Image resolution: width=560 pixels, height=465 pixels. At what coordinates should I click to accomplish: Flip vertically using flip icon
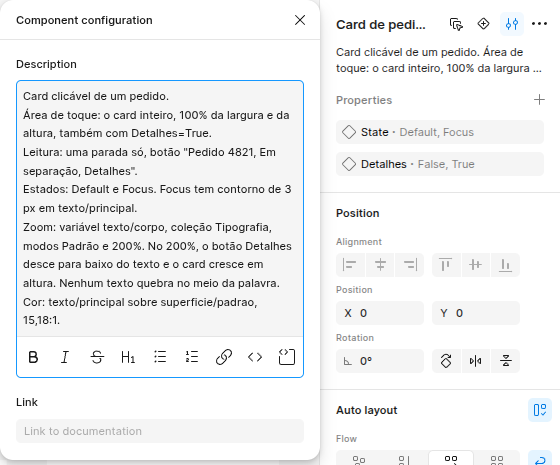(505, 361)
